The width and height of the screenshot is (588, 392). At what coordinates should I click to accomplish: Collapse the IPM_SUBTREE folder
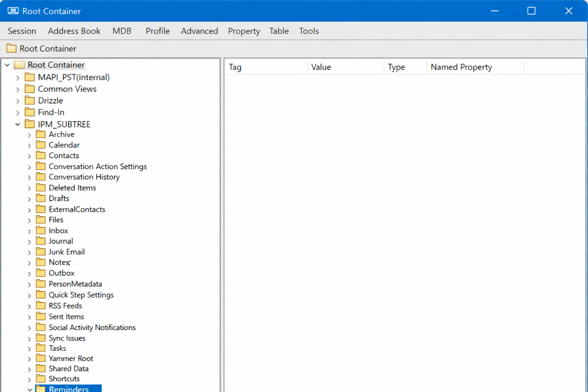pyautogui.click(x=17, y=124)
